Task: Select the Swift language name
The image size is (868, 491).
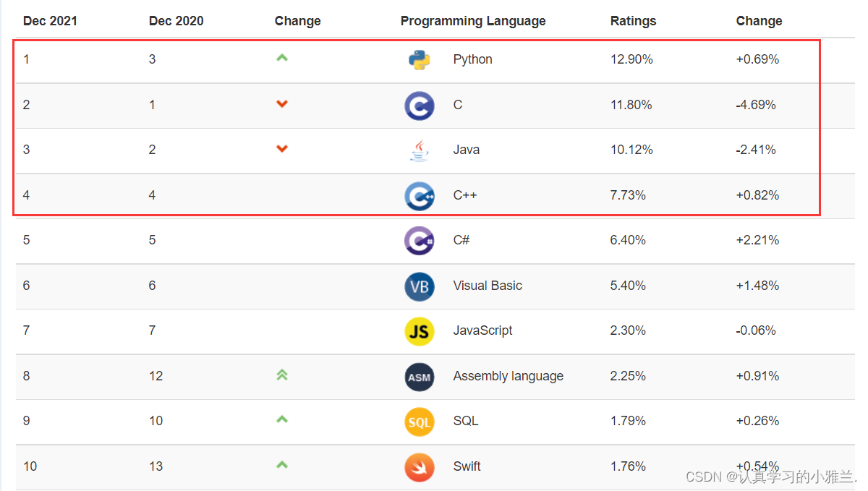Action: pos(467,466)
